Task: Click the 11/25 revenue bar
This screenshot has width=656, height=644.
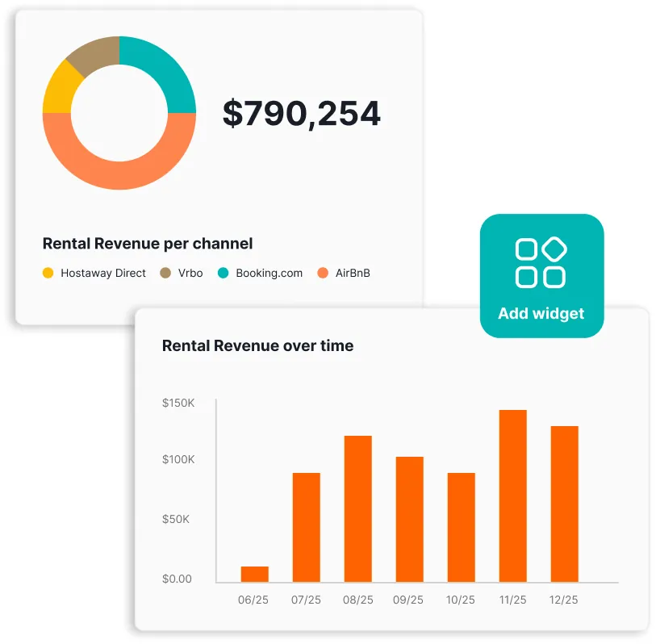Action: 513,496
